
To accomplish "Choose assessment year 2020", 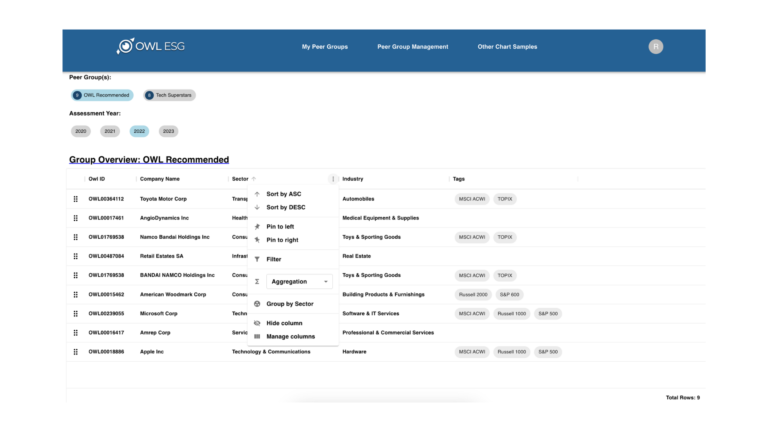I will click(81, 131).
